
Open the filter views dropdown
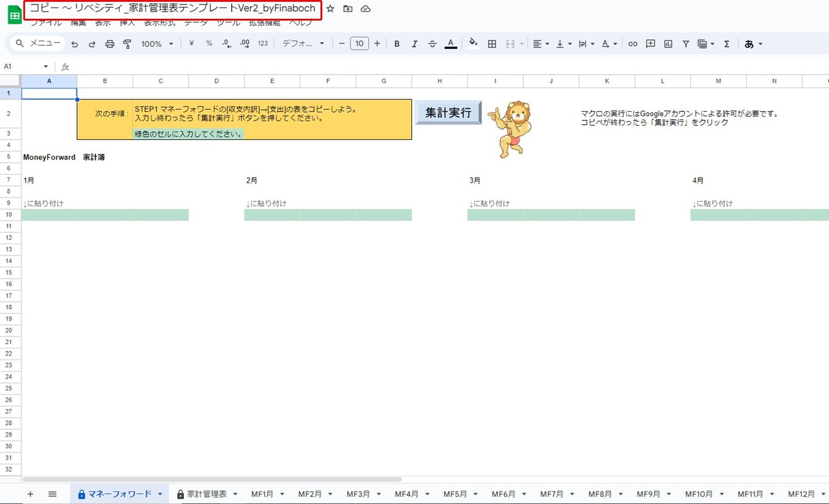[706, 44]
